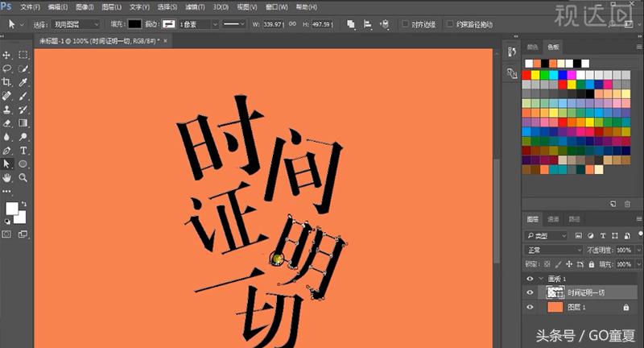Create new swatch in Swatches panel

(x=613, y=204)
